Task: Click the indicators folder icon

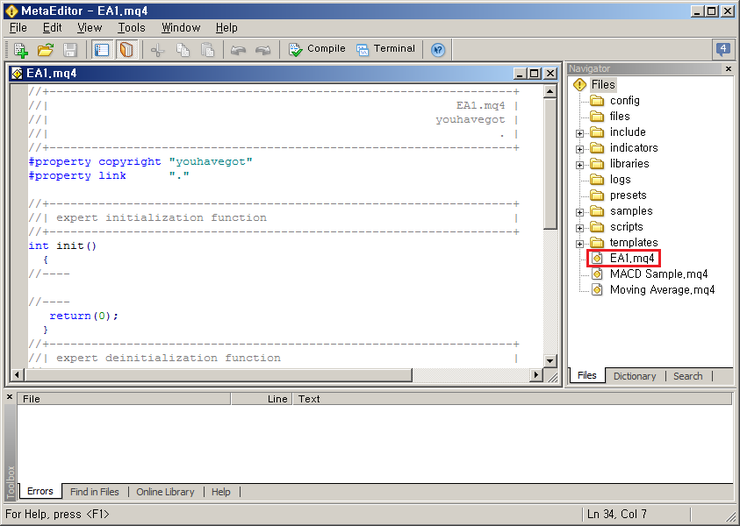Action: [x=597, y=148]
